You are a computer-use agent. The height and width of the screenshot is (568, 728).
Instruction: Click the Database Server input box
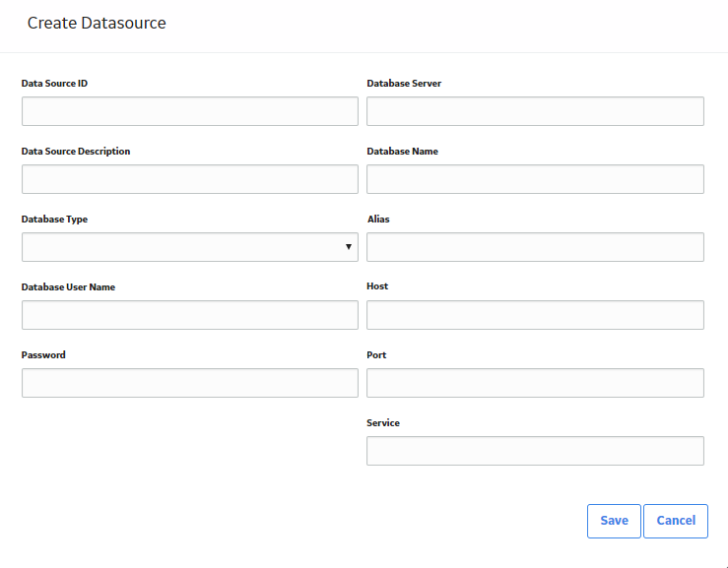[x=535, y=111]
